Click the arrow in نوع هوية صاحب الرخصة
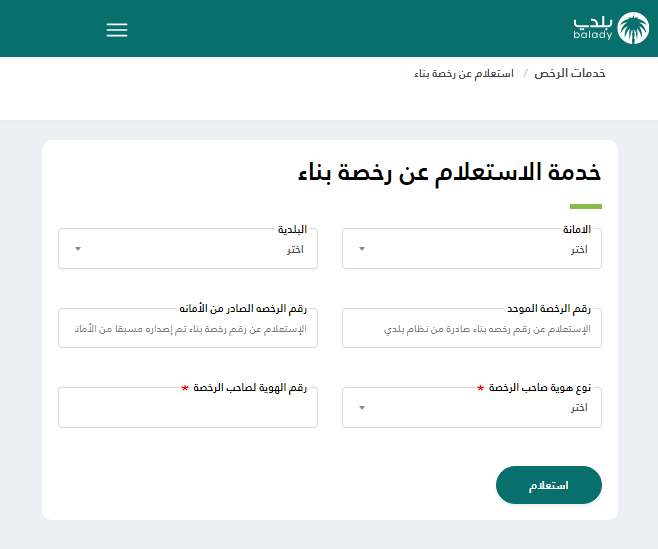Image resolution: width=658 pixels, height=549 pixels. [362, 407]
